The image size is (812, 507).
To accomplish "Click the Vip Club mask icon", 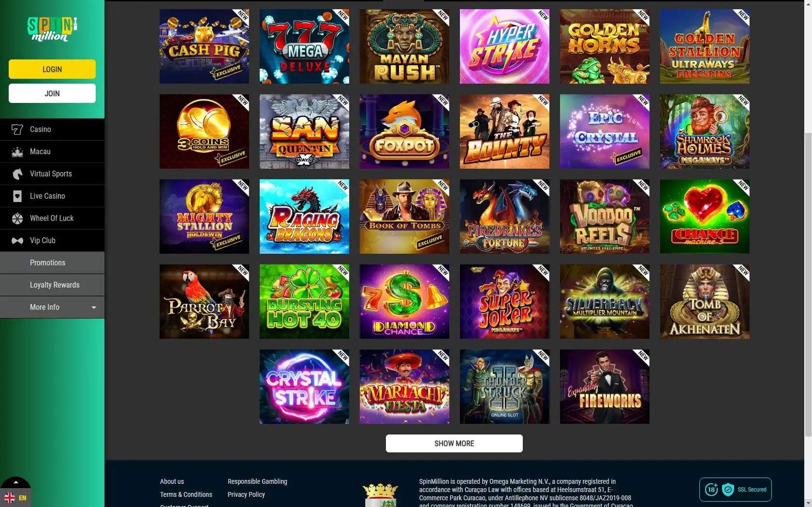I will pos(17,241).
